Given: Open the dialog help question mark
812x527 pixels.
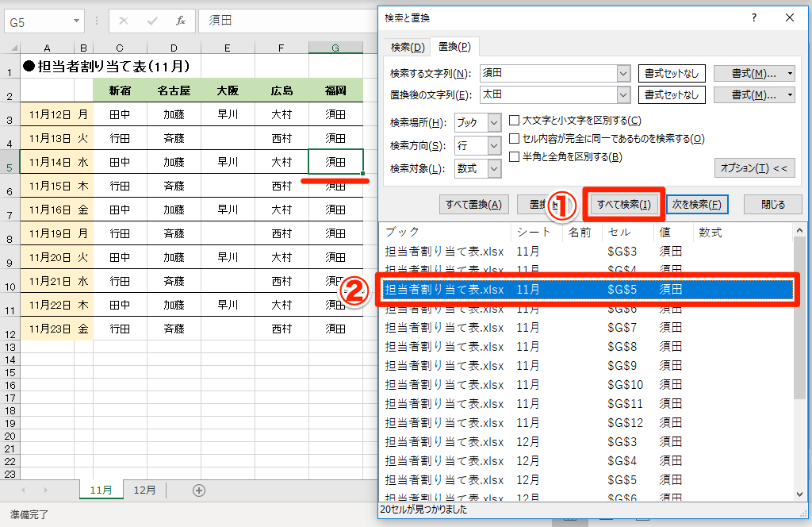Looking at the screenshot, I should pyautogui.click(x=754, y=17).
